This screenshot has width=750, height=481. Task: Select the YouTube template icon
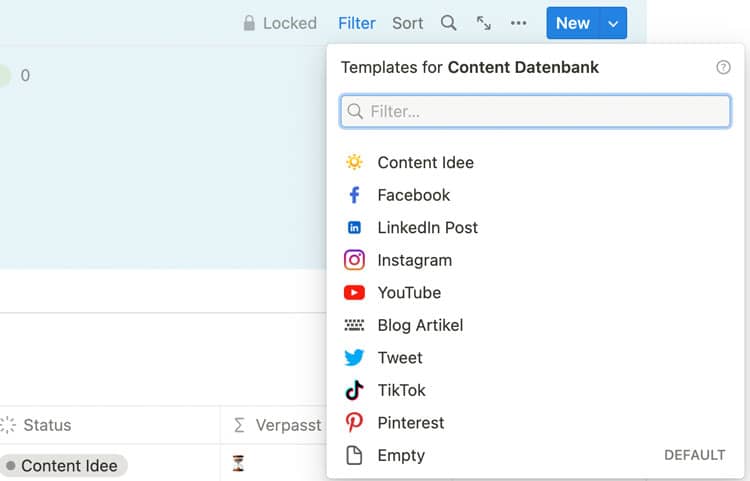[354, 293]
